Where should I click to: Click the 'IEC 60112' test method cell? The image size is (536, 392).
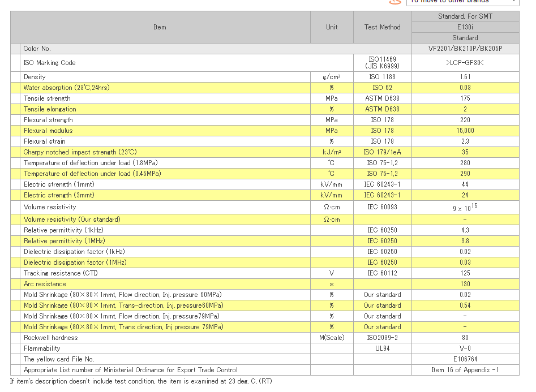(382, 273)
